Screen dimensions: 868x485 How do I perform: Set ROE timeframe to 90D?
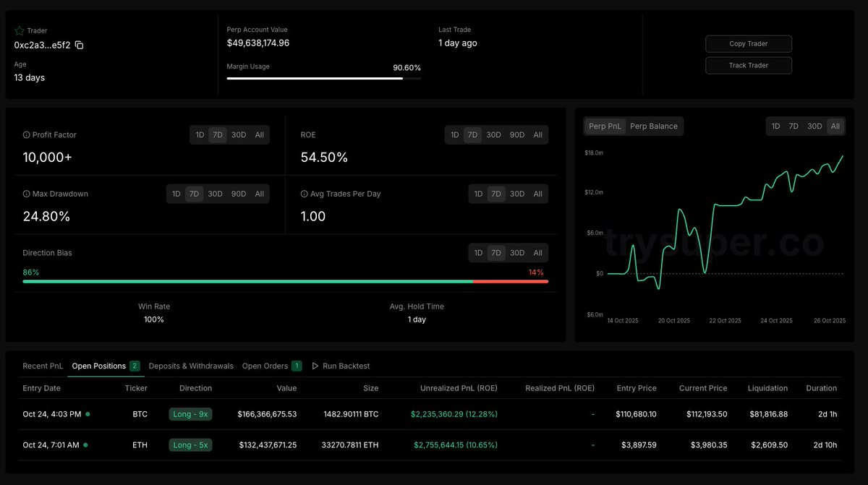516,135
